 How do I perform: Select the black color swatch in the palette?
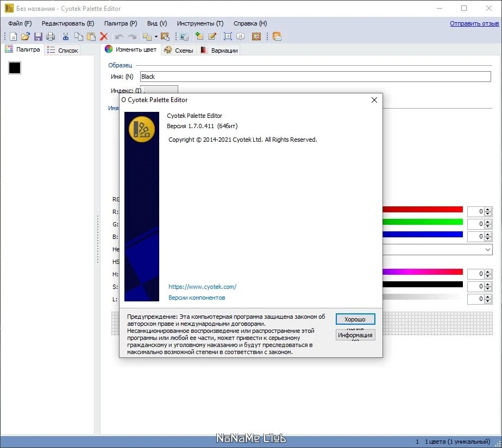coord(15,68)
